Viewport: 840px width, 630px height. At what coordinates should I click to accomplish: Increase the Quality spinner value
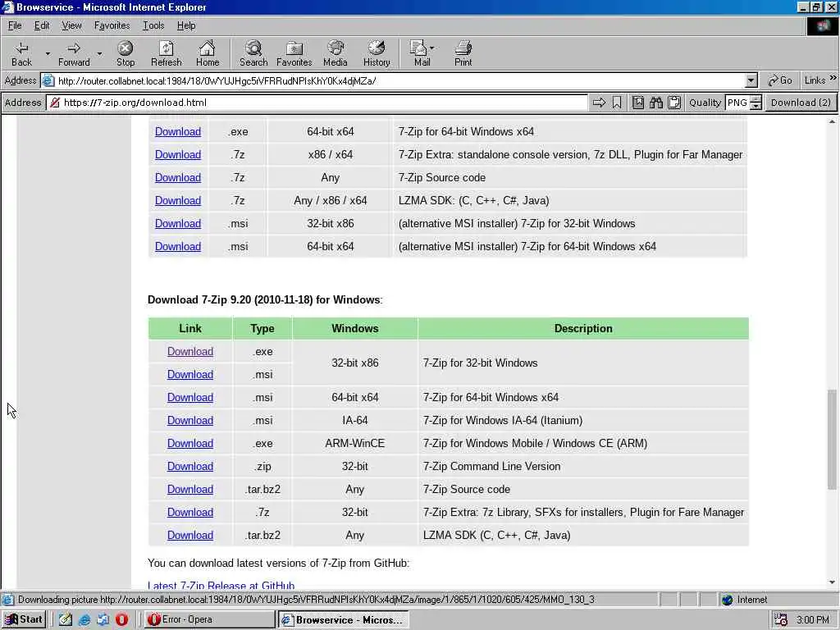(x=756, y=99)
